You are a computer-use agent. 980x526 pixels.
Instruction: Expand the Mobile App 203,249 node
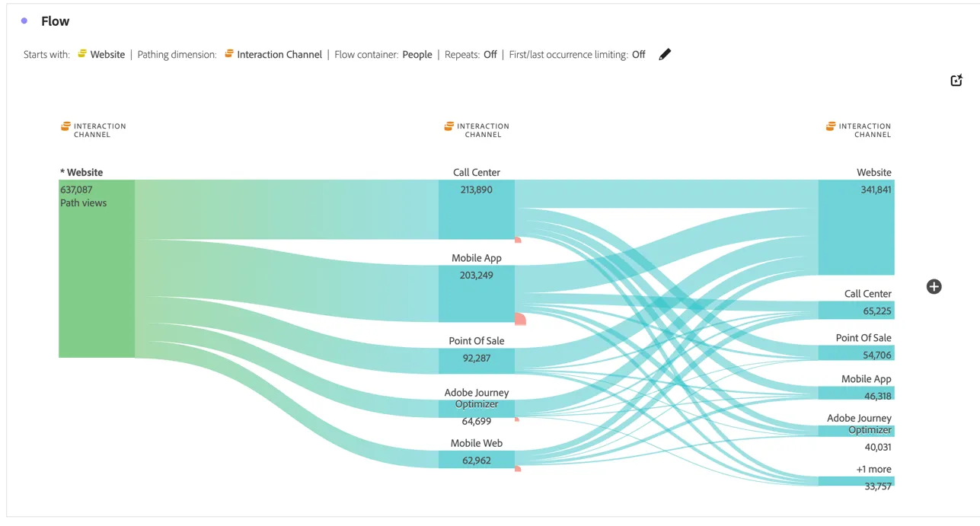tap(477, 294)
